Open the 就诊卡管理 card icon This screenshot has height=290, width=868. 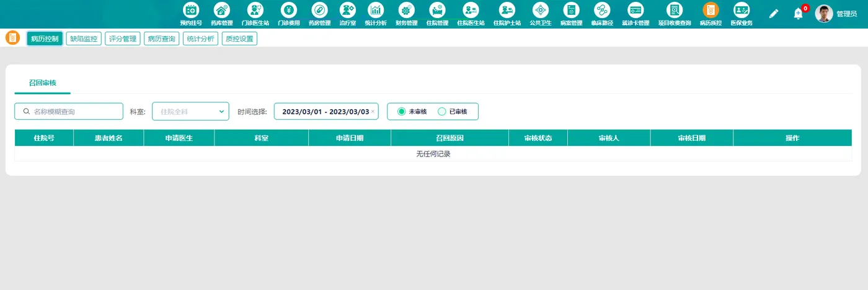(x=635, y=10)
